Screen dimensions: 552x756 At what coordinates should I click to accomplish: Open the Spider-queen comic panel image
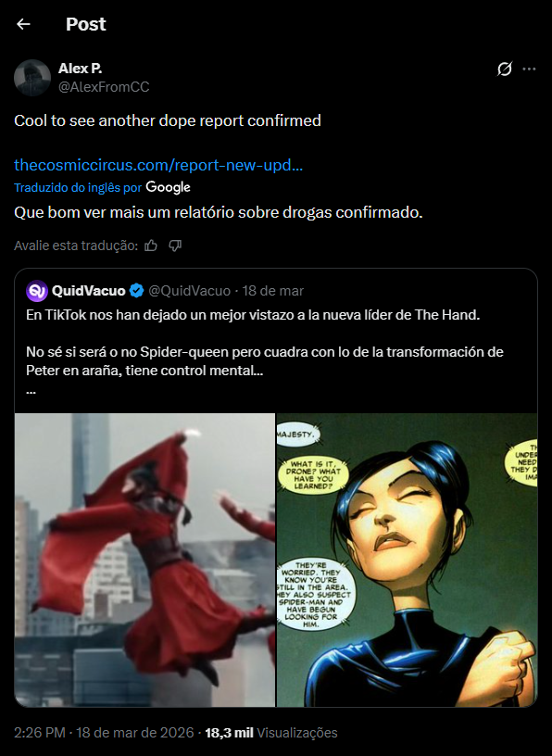pos(407,560)
